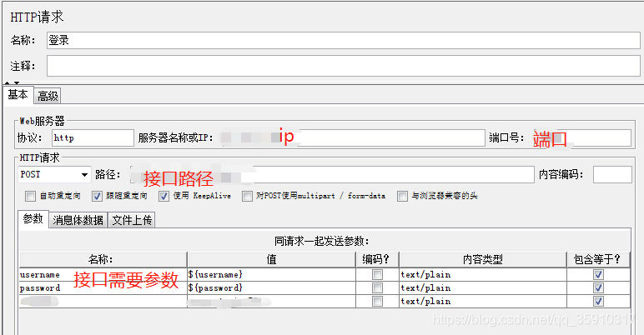Image resolution: width=644 pixels, height=335 pixels.
Task: Click the 编码? column header
Action: [x=377, y=259]
